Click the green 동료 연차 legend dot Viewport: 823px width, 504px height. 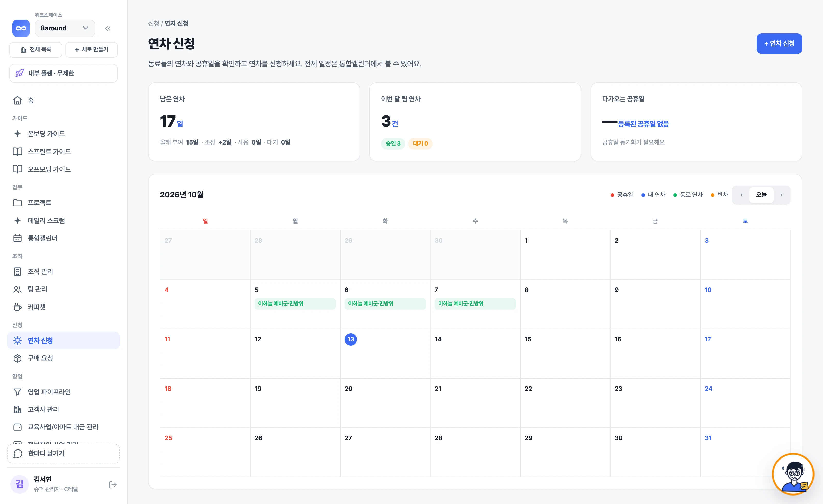[675, 195]
